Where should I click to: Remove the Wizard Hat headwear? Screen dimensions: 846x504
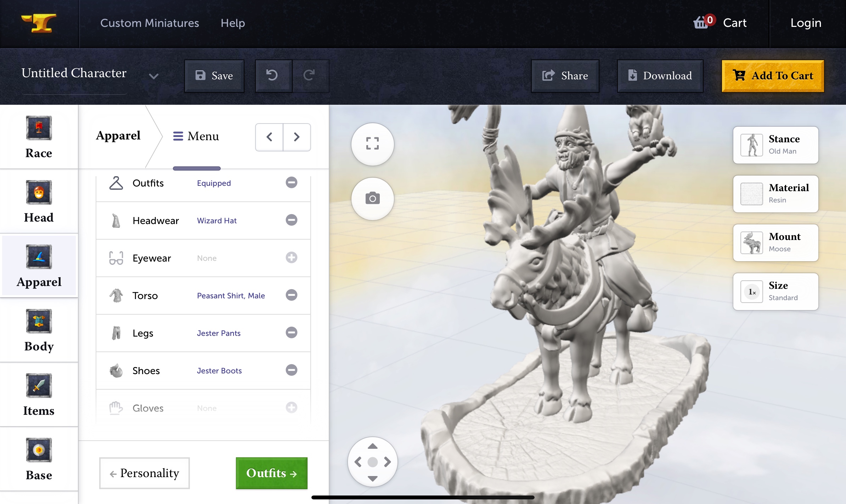pos(291,220)
